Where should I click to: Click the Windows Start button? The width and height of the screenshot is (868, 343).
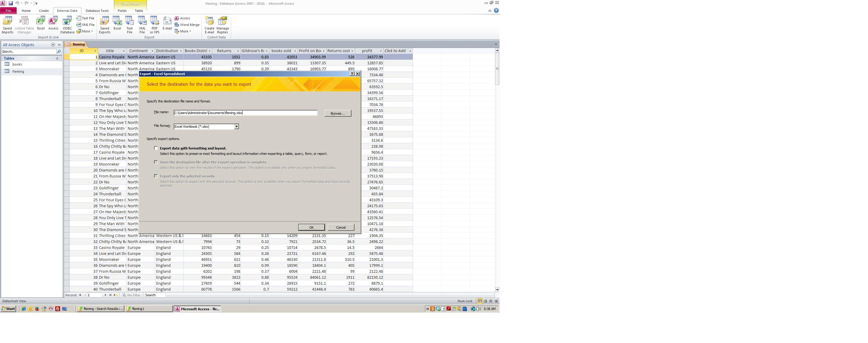(x=8, y=309)
